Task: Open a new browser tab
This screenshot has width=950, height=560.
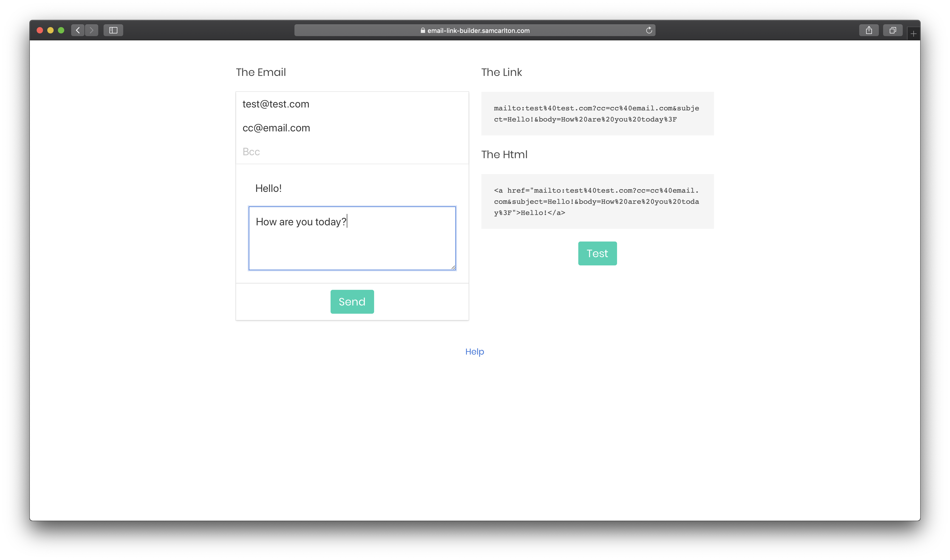Action: pyautogui.click(x=913, y=33)
